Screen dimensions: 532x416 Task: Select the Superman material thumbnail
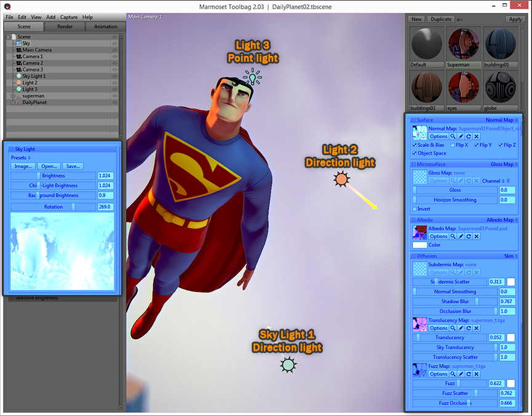tap(464, 44)
